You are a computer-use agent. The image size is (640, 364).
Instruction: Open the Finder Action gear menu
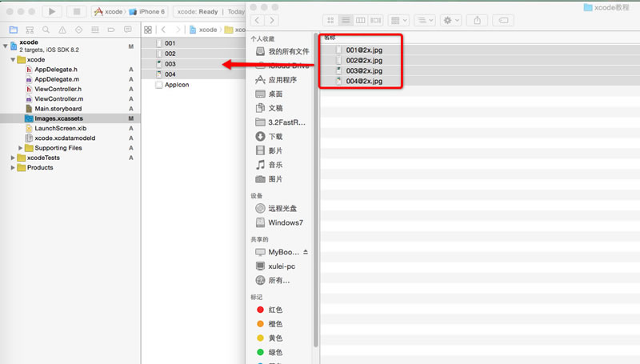coord(451,20)
